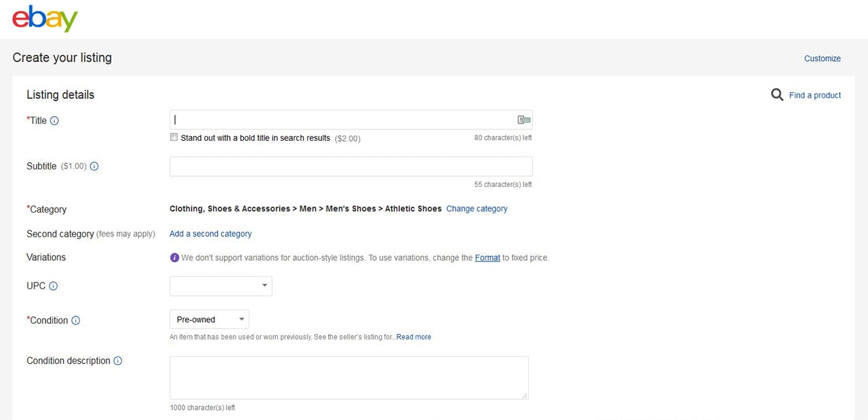This screenshot has height=420, width=868.
Task: Click the magnifying glass next to Find a product
Action: click(x=777, y=95)
